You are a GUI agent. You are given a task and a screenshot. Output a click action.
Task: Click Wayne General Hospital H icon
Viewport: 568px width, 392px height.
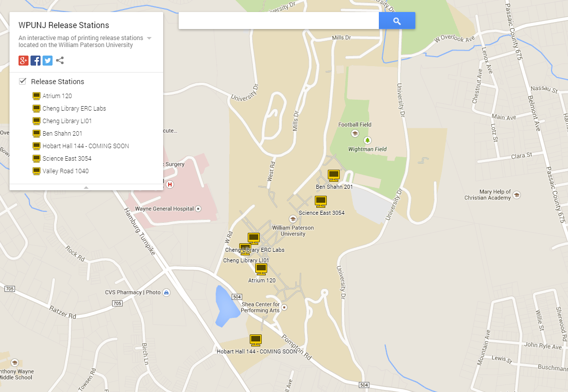click(x=170, y=184)
